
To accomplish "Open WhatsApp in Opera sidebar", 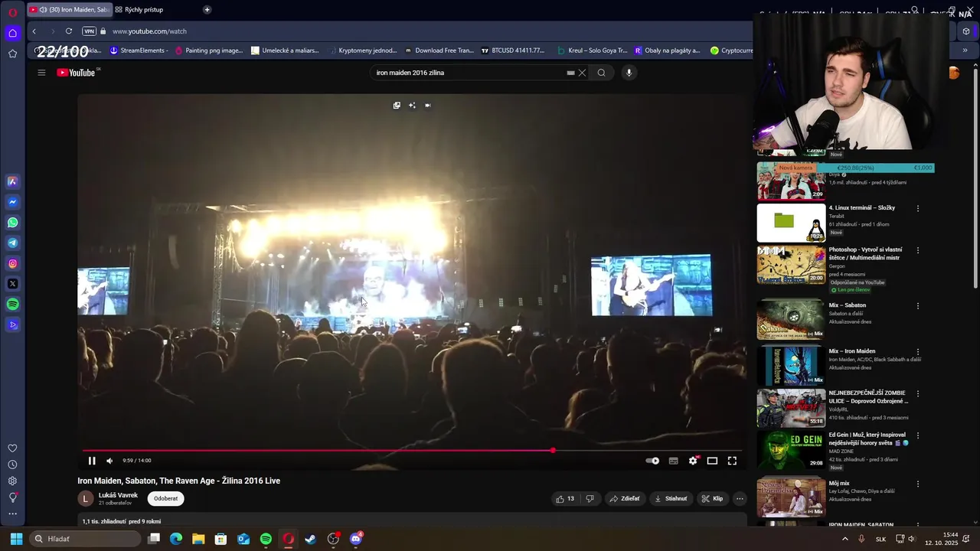I will (12, 223).
